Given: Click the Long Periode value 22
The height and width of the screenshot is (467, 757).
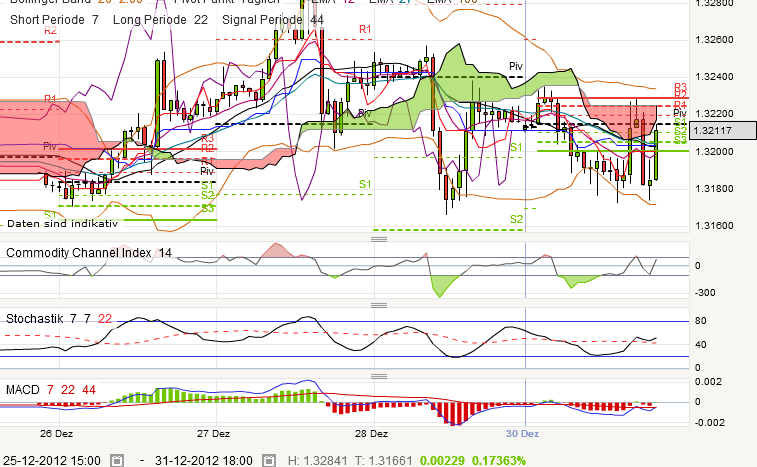Looking at the screenshot, I should 200,21.
